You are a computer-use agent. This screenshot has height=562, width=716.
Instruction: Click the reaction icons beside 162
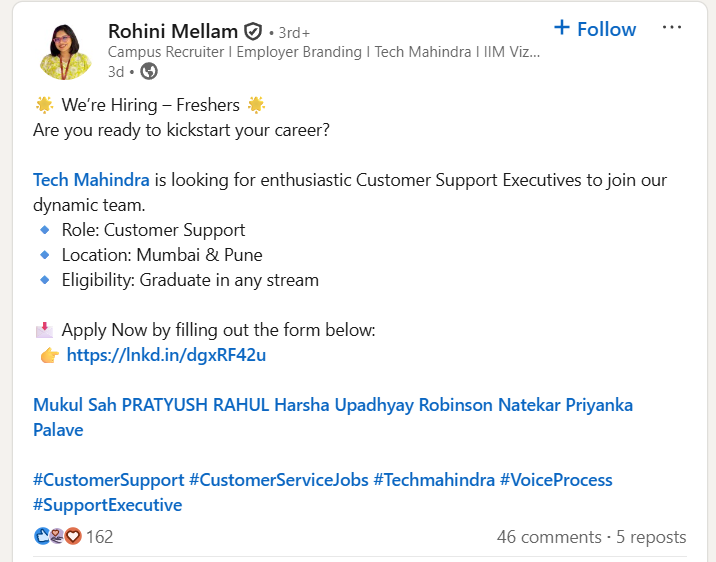tap(57, 537)
